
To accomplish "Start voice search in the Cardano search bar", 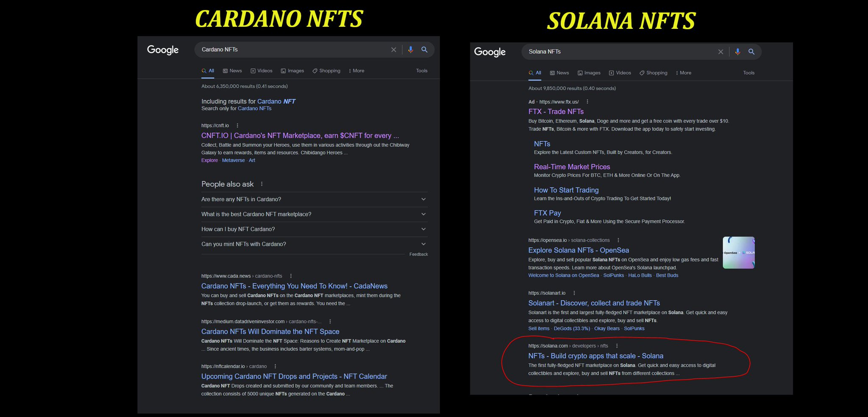I will point(410,50).
